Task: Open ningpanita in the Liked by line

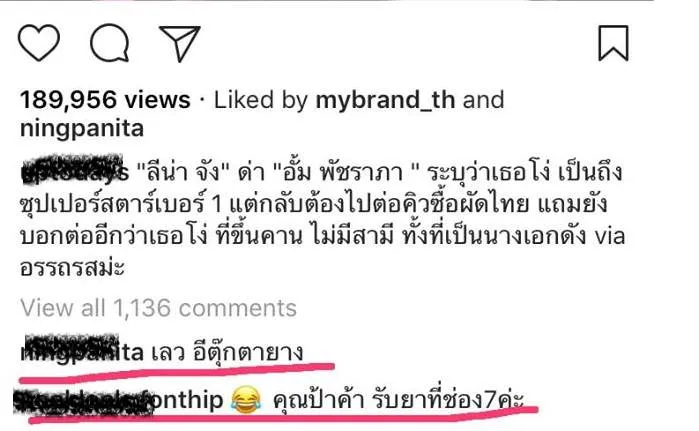Action: (82, 129)
